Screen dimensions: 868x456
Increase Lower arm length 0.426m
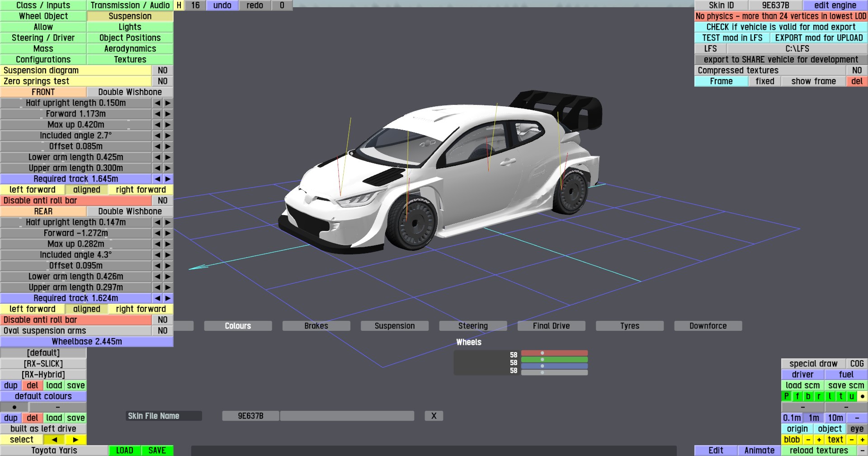tap(168, 277)
